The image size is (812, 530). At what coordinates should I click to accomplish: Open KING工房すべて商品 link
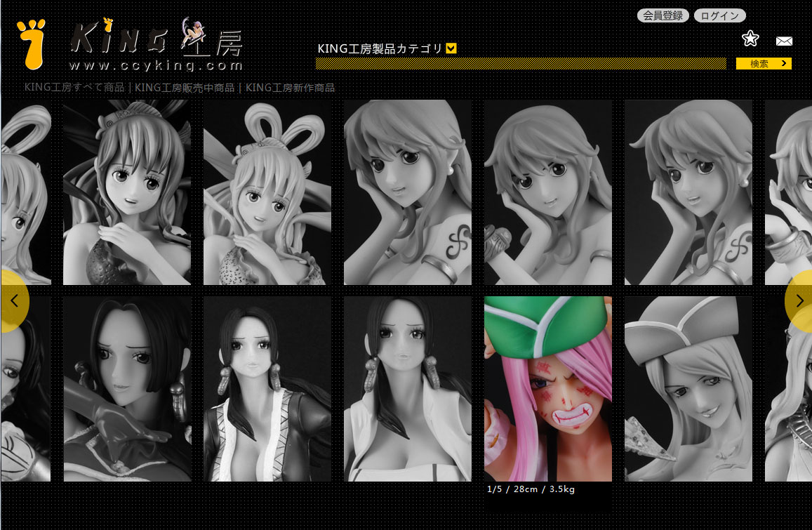[74, 87]
